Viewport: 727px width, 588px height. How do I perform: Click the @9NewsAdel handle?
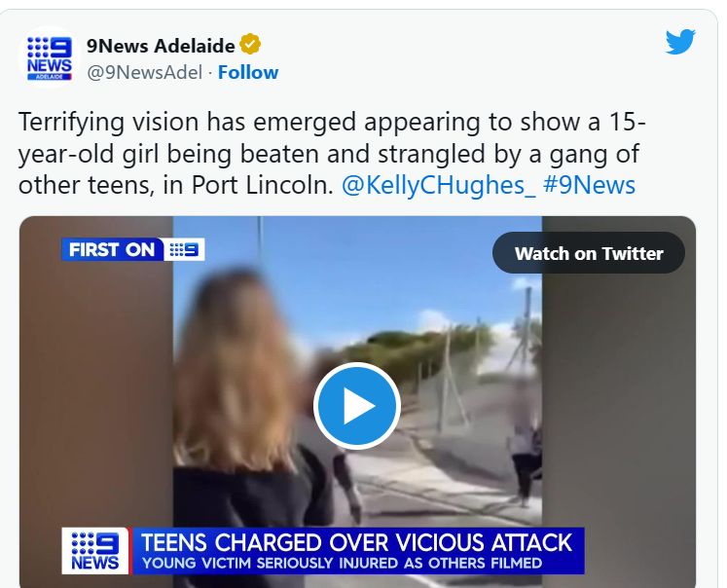point(145,73)
